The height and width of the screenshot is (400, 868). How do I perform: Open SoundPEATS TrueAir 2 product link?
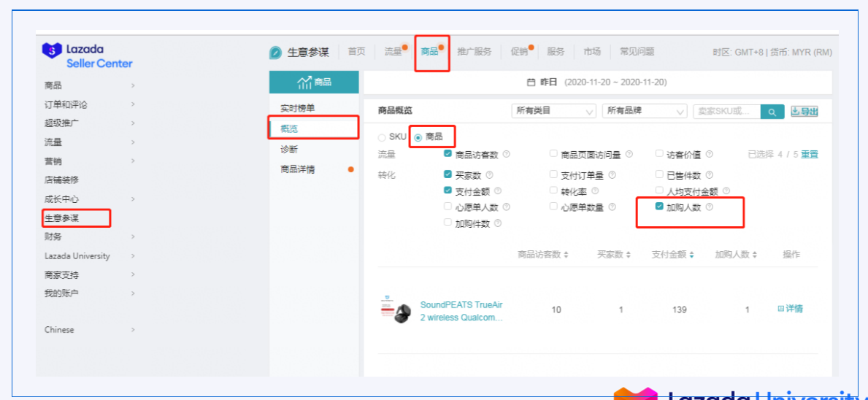point(461,312)
